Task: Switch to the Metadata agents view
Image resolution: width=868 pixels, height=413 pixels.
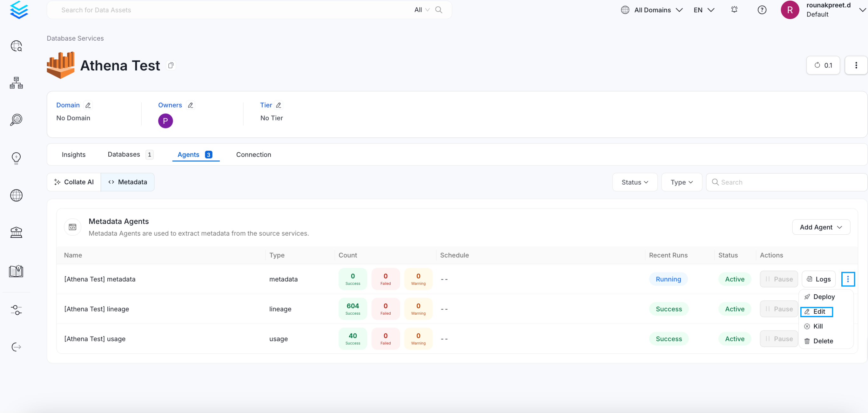Action: (x=127, y=182)
